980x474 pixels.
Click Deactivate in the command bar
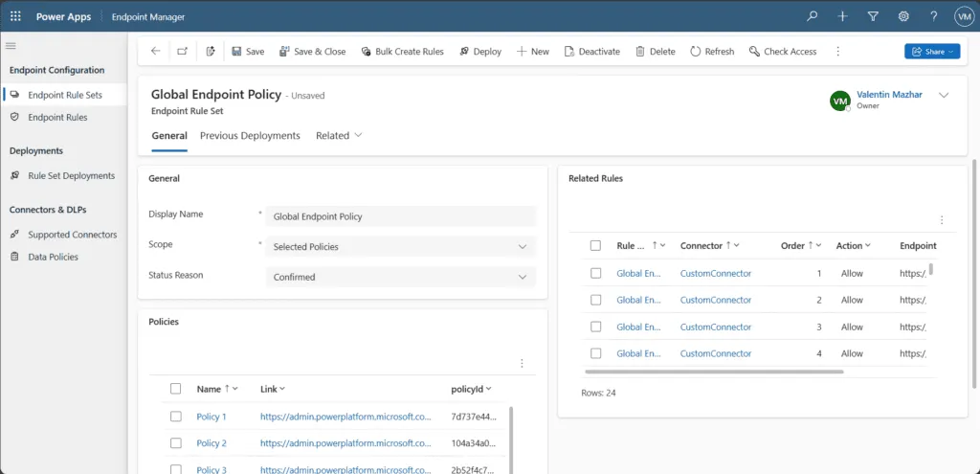point(591,52)
